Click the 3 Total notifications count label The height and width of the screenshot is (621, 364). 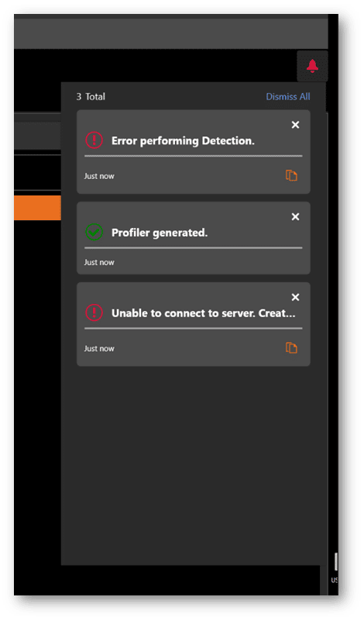pyautogui.click(x=91, y=97)
